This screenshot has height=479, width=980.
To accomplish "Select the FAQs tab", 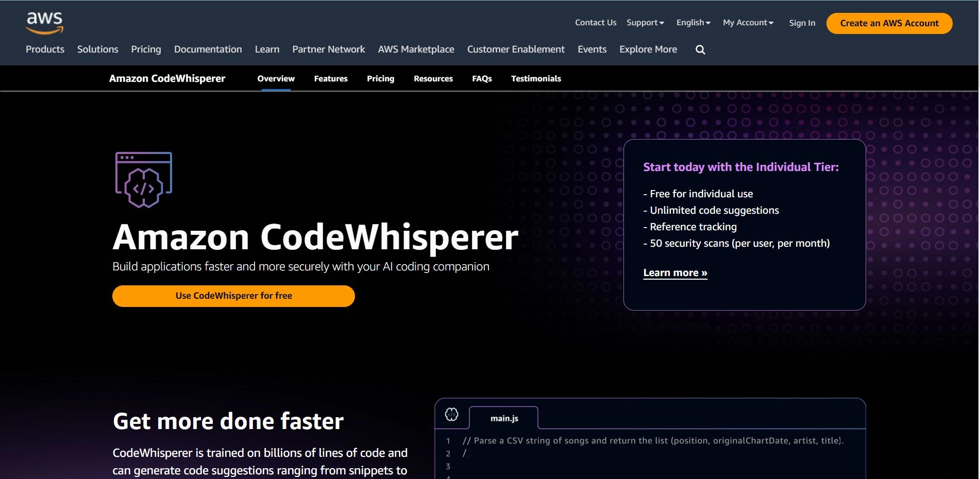I will pyautogui.click(x=482, y=78).
